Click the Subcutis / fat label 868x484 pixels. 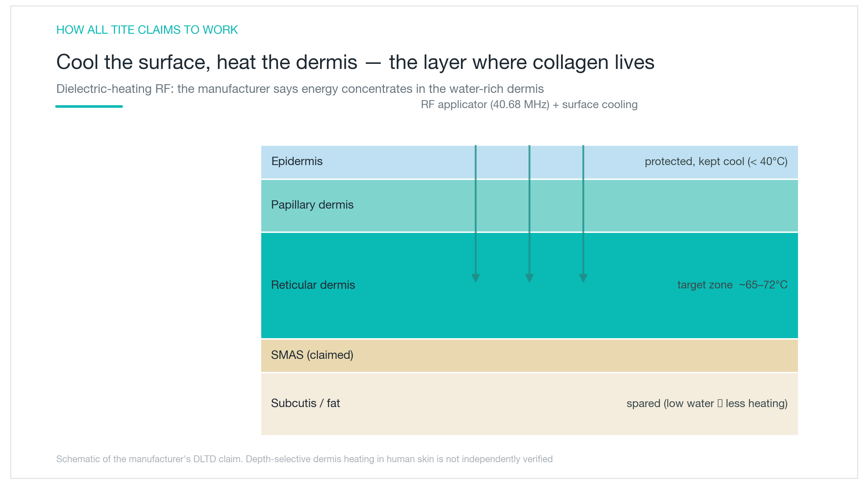pos(306,403)
